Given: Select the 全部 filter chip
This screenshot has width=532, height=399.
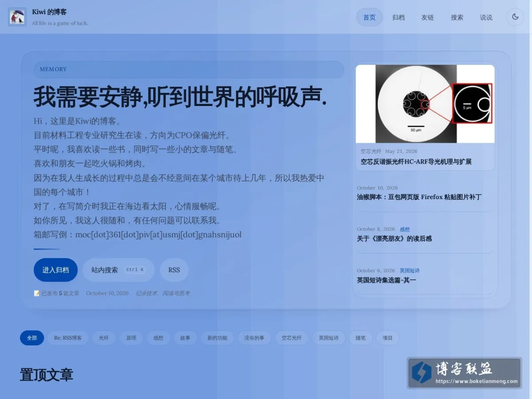Looking at the screenshot, I should coord(32,338).
